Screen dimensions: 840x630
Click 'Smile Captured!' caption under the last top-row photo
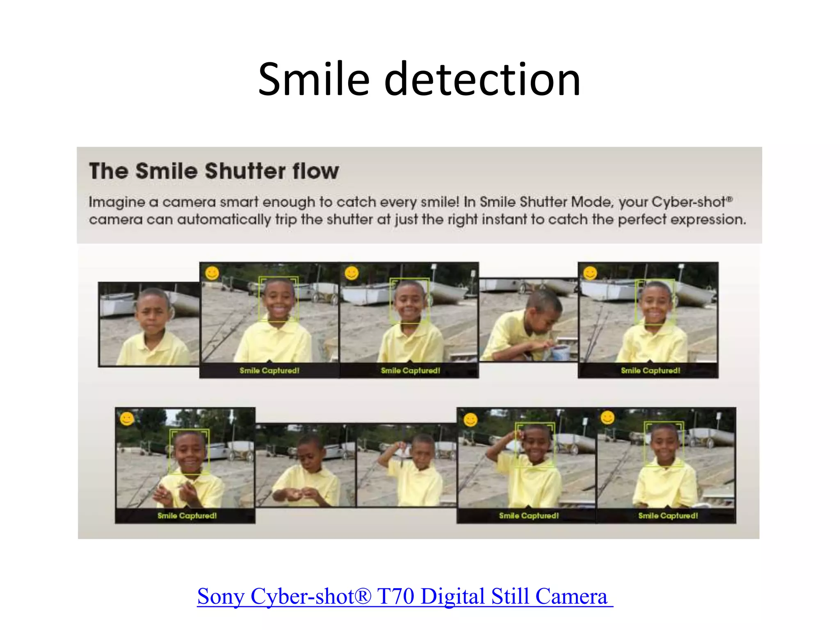651,370
